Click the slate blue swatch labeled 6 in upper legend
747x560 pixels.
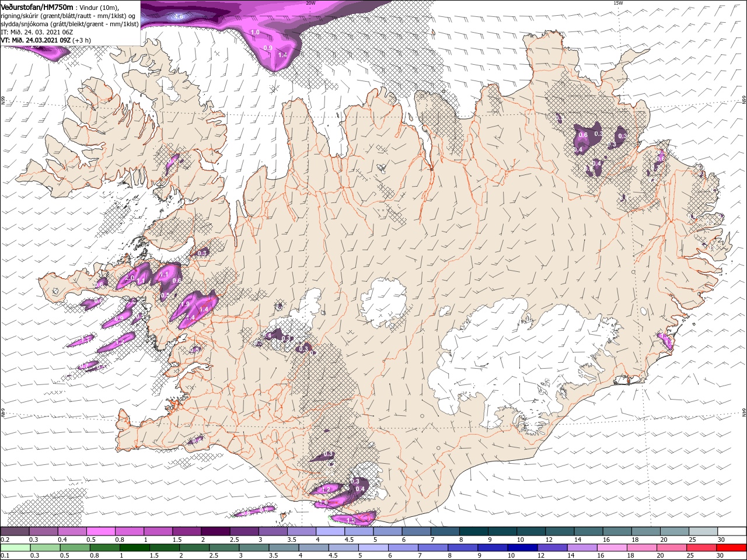tap(417, 531)
